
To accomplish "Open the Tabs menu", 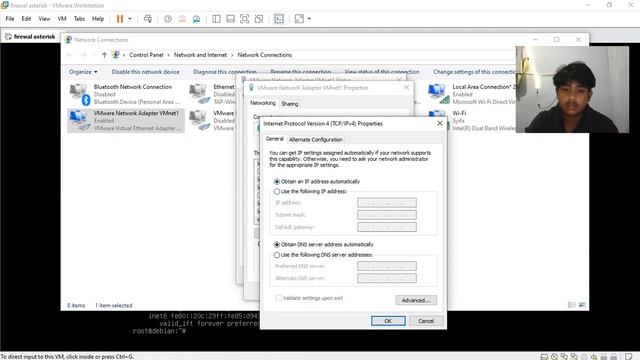I will click(79, 19).
